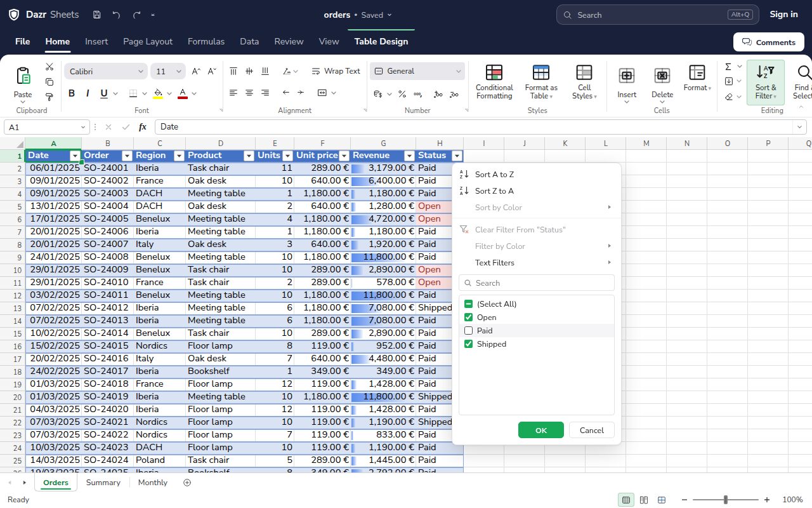Switch to Page Break Preview view
This screenshot has height=508, width=812.
662,500
